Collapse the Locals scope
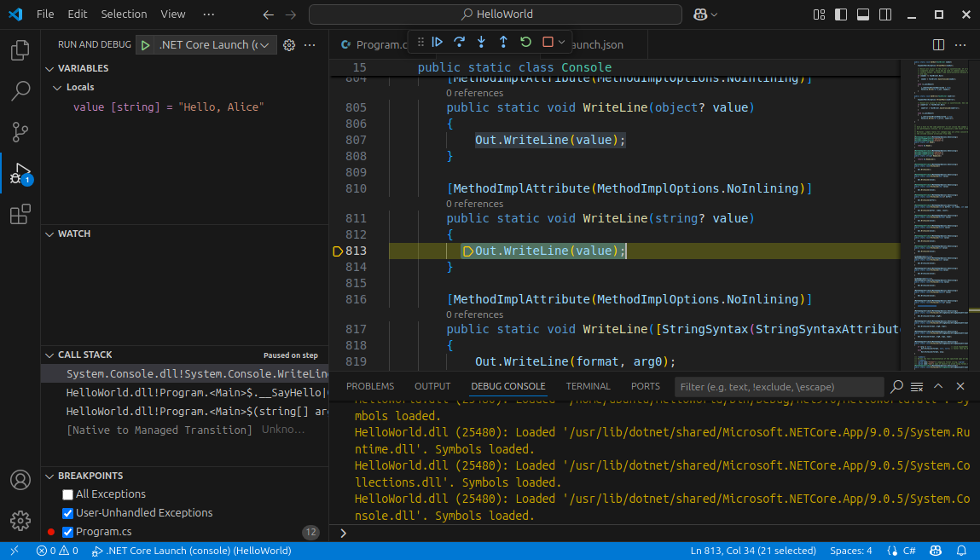Screen dimensions: 980x560 [x=57, y=88]
